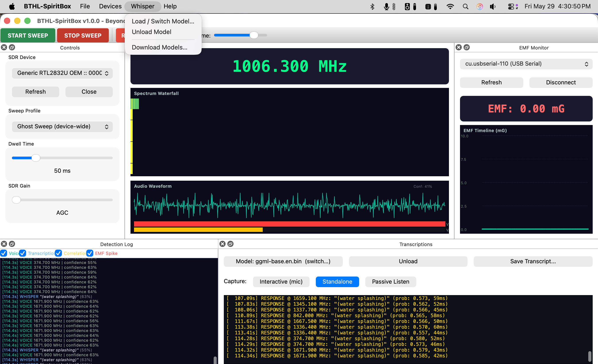Open the EMF serial port dropdown
598x364 pixels.
526,64
